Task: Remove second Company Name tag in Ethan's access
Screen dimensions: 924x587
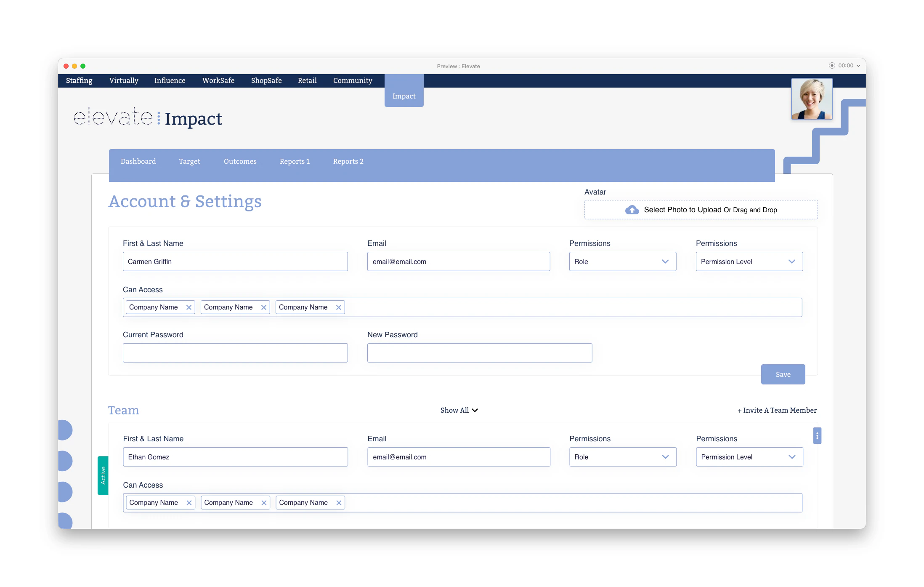Action: click(264, 503)
